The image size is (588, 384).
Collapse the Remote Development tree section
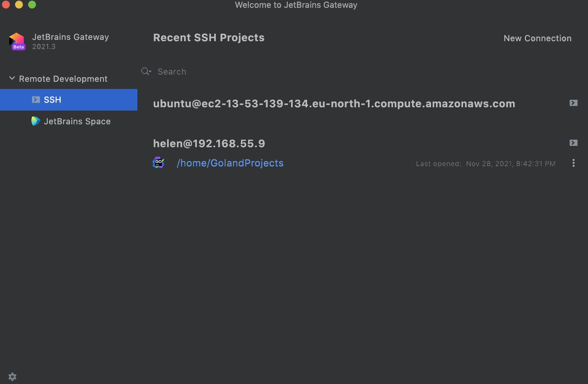click(12, 79)
